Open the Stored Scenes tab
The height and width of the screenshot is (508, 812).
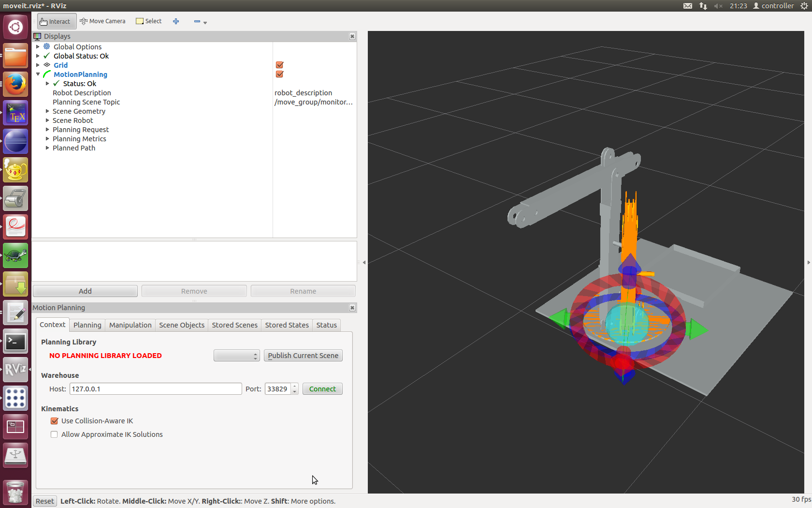pos(234,325)
